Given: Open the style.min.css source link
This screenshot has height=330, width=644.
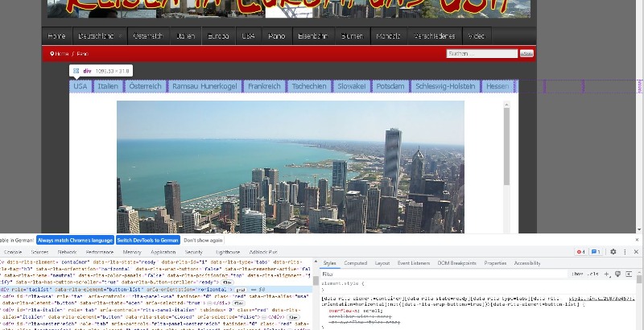Looking at the screenshot, I should [x=601, y=299].
